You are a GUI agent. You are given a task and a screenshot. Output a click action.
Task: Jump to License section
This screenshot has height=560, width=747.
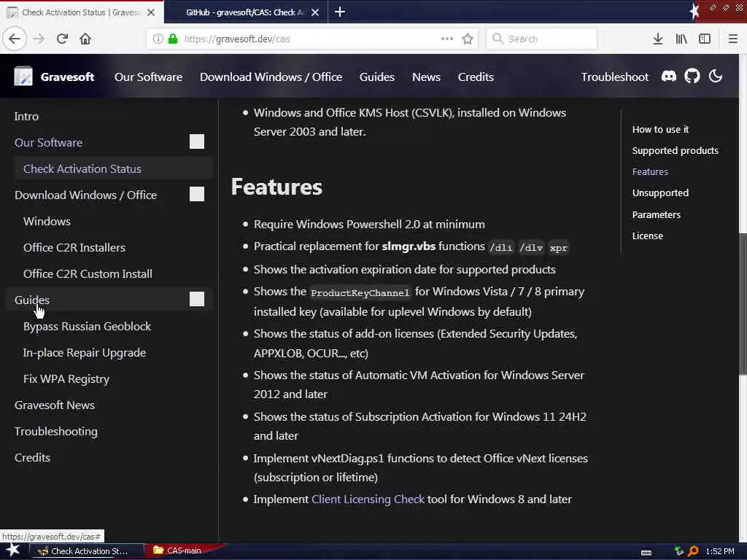648,236
